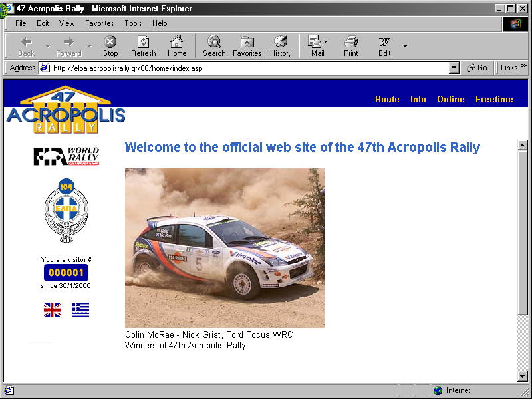
Task: Expand the Mail button dropdown arrow
Action: coord(326,42)
